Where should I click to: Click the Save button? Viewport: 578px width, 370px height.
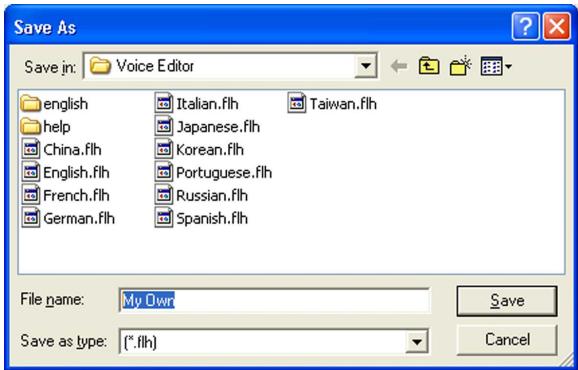click(x=507, y=301)
